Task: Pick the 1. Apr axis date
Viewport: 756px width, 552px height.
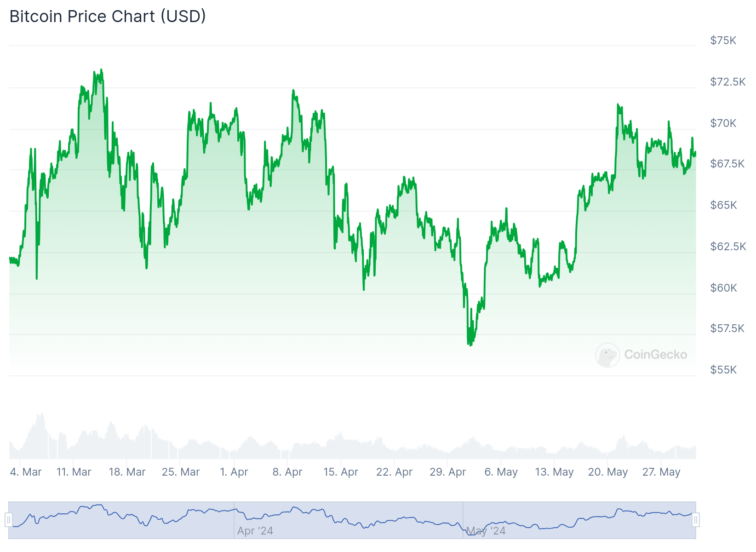Action: click(234, 472)
